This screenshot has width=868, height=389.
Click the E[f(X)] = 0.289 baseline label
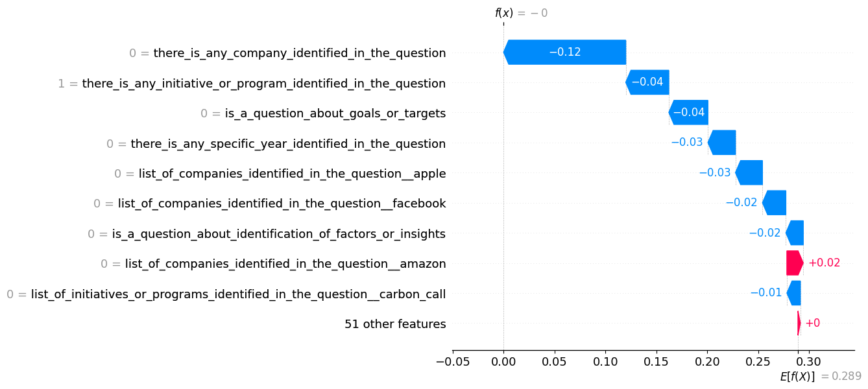coord(820,377)
